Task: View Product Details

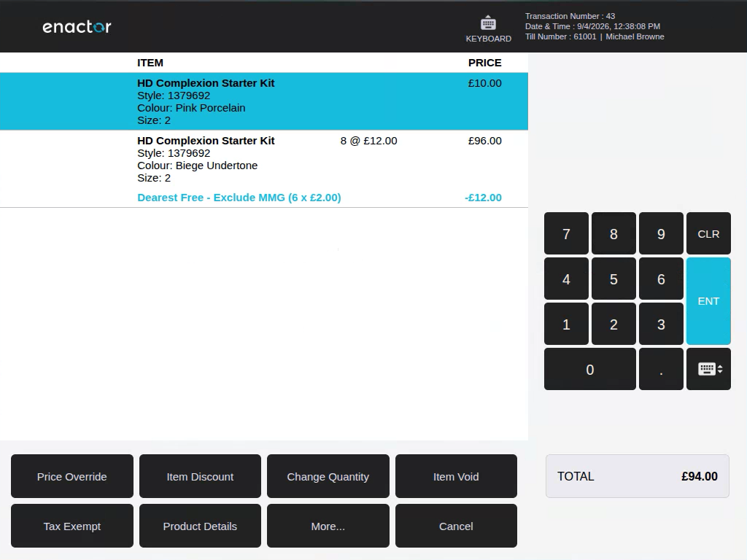Action: point(200,526)
